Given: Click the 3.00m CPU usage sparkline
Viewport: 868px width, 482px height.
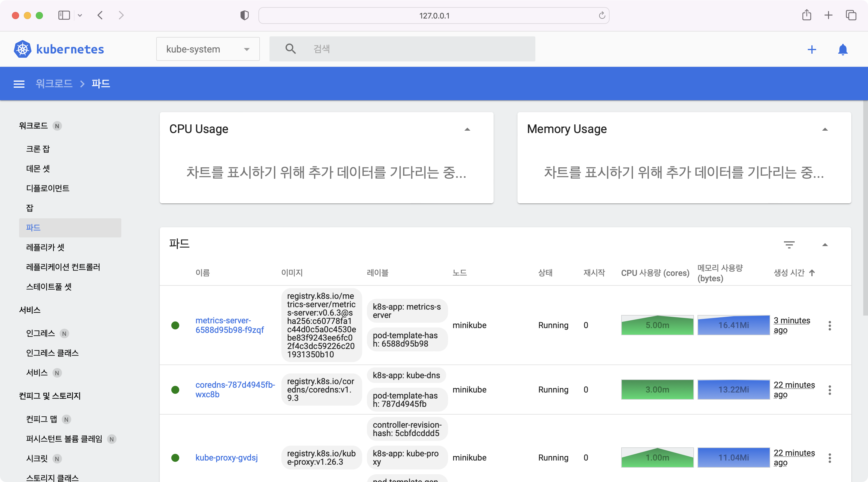Looking at the screenshot, I should pyautogui.click(x=657, y=390).
